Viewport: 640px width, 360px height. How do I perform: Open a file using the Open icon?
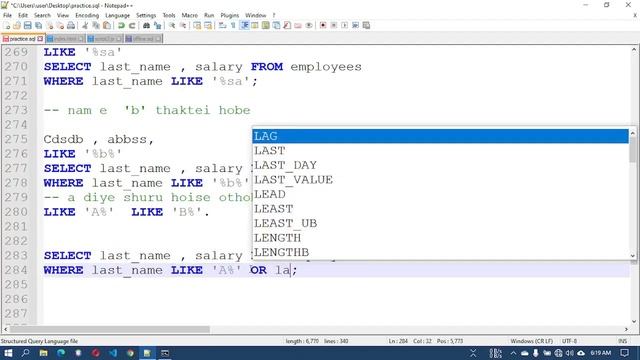pos(17,25)
